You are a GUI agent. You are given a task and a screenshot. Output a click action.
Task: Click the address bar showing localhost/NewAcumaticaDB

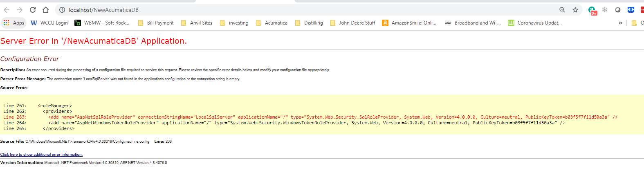[x=286, y=10]
